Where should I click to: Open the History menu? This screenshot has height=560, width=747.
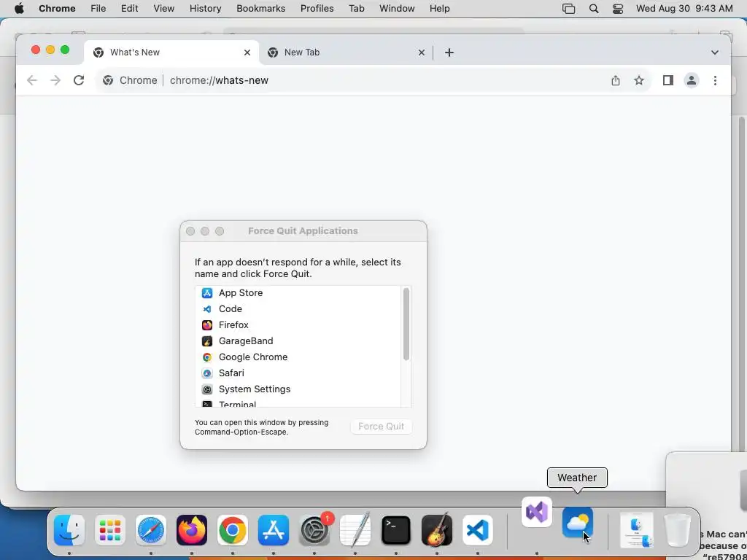click(205, 9)
